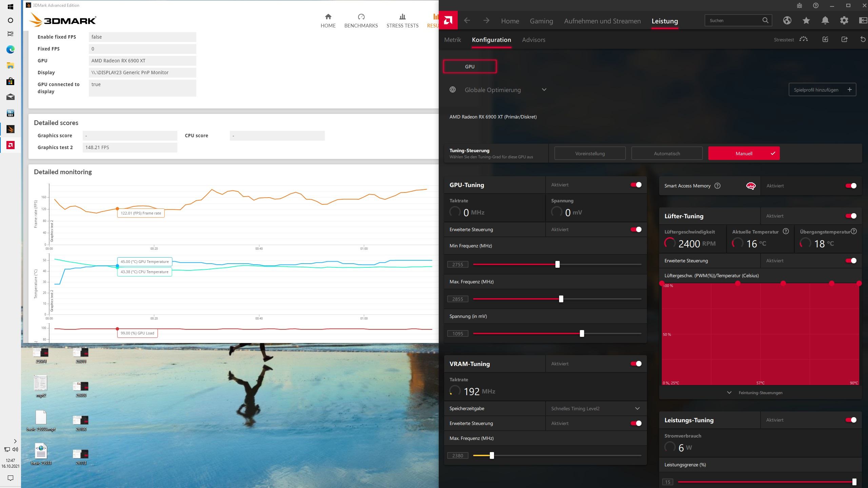Open the Mail app from the taskbar
The width and height of the screenshot is (868, 488).
pos(11,97)
